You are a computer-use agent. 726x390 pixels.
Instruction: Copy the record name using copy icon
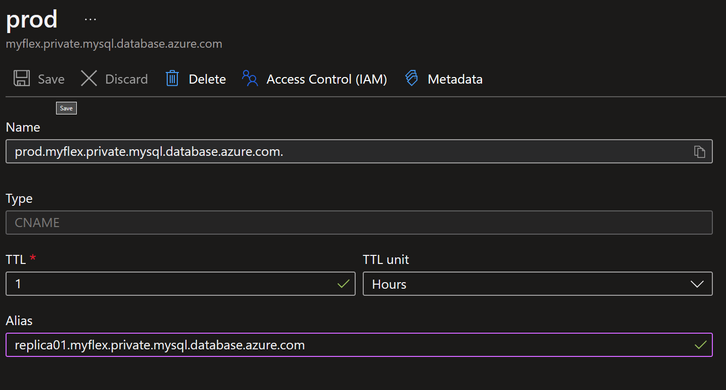(x=699, y=151)
